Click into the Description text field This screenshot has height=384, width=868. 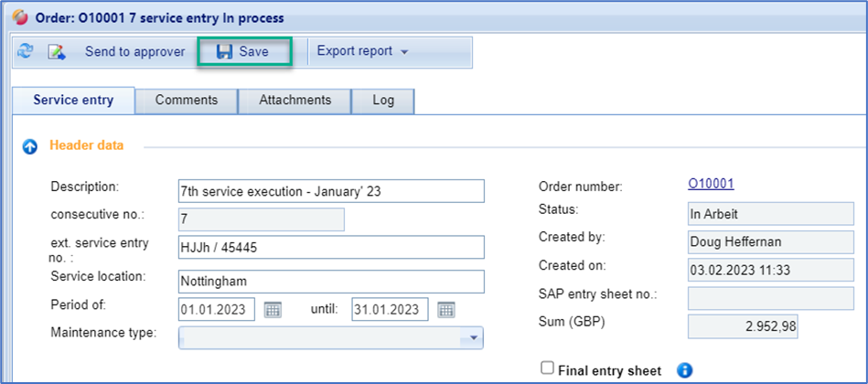tap(331, 190)
